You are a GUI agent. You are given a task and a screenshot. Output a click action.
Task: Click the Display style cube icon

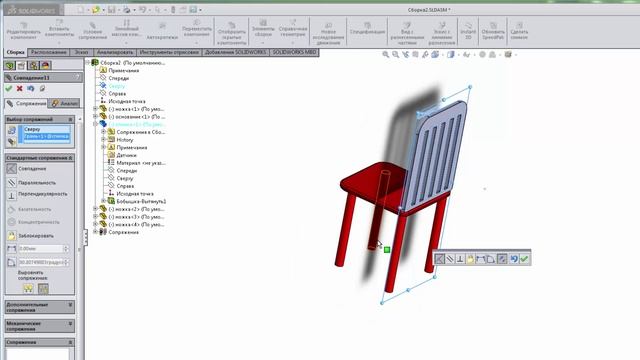(451, 54)
